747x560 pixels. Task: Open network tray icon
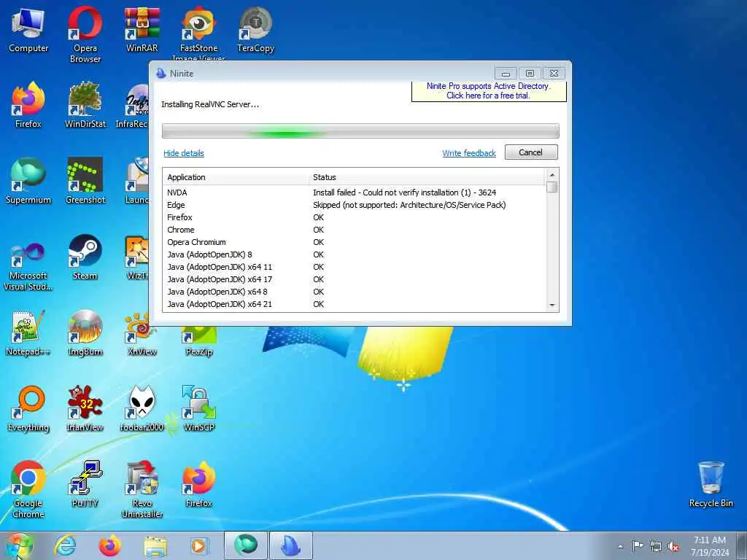pos(656,547)
